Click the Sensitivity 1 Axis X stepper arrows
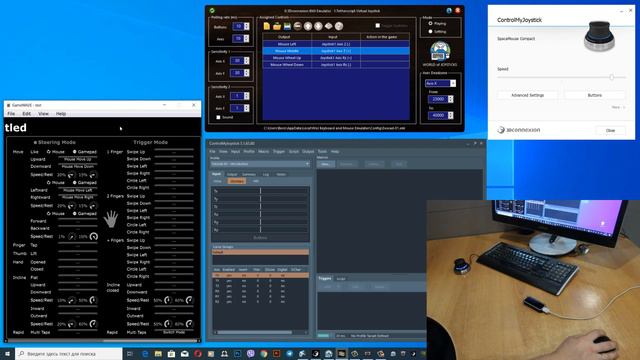640x360 pixels. tap(246, 60)
